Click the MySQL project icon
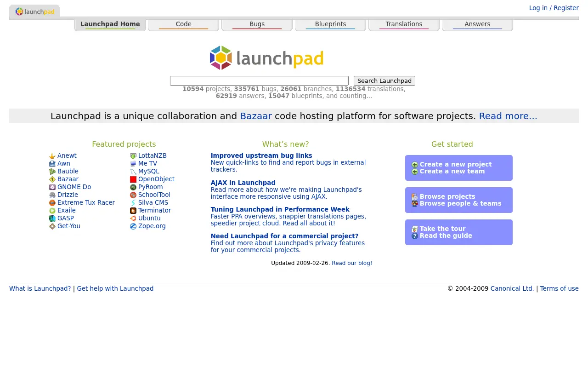Image resolution: width=588 pixels, height=368 pixels. (133, 172)
